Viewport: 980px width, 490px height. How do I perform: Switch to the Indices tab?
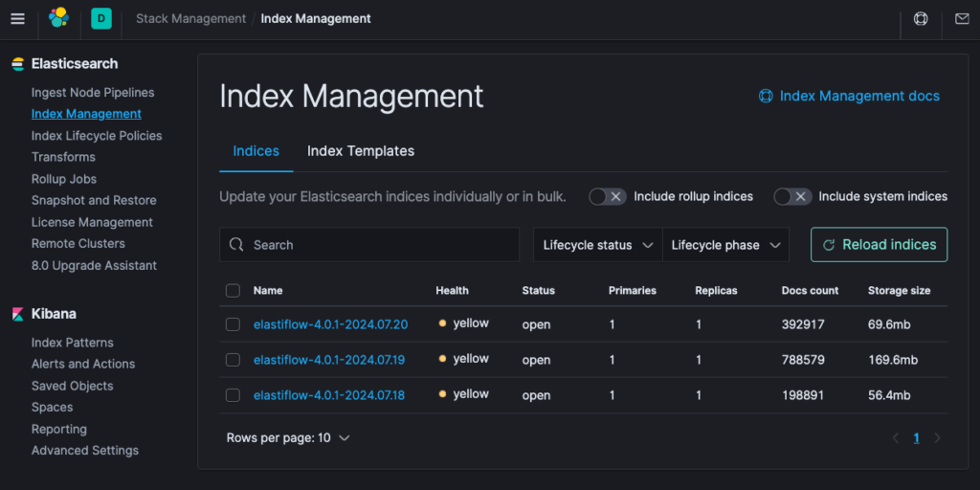click(256, 151)
